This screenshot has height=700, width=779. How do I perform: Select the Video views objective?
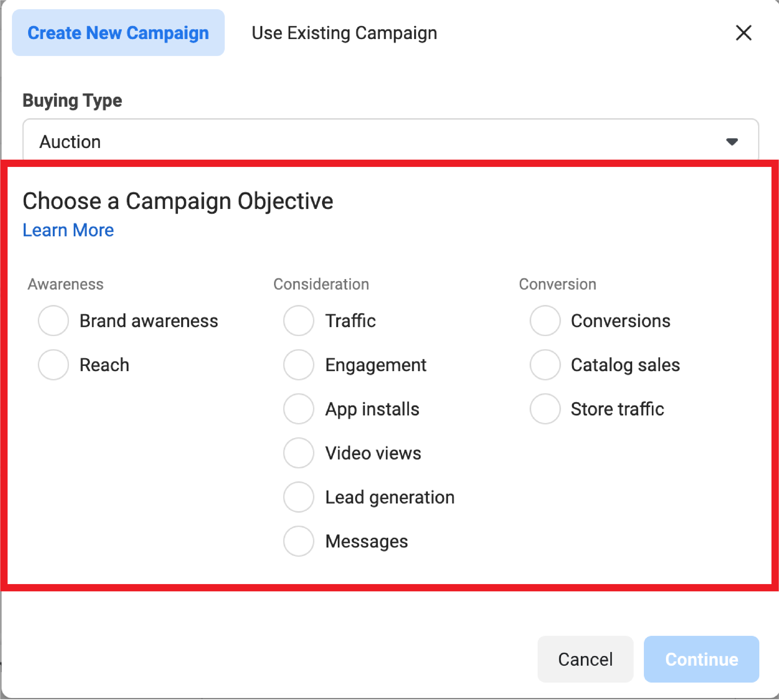pos(299,453)
